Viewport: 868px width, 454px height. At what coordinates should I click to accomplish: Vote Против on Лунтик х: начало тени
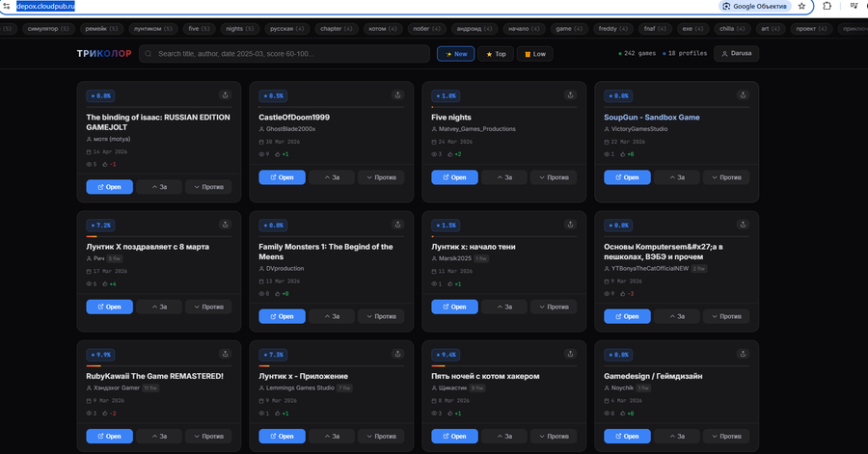click(554, 307)
